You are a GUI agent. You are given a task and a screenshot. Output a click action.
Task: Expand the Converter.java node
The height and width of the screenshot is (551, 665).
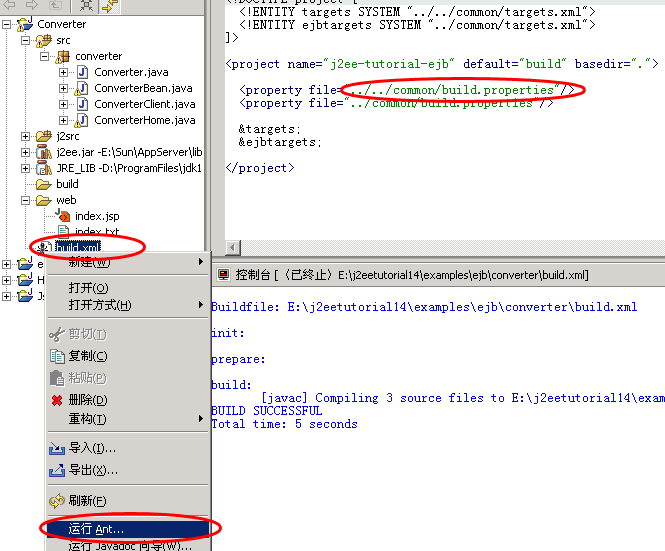pyautogui.click(x=64, y=73)
